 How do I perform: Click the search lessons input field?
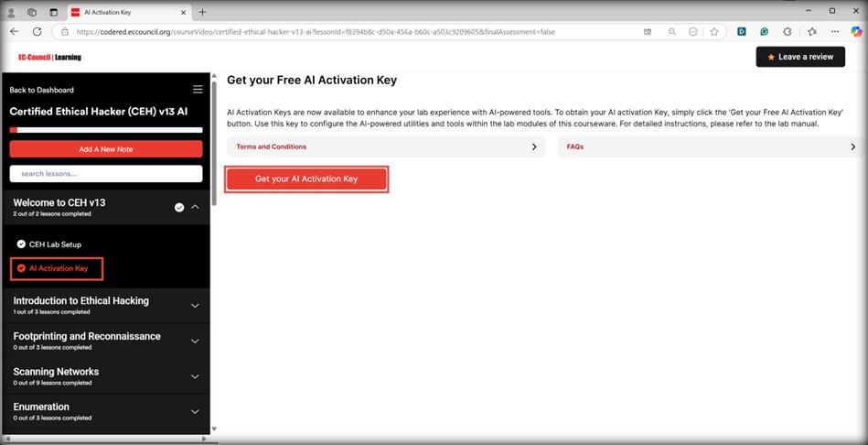pyautogui.click(x=106, y=173)
